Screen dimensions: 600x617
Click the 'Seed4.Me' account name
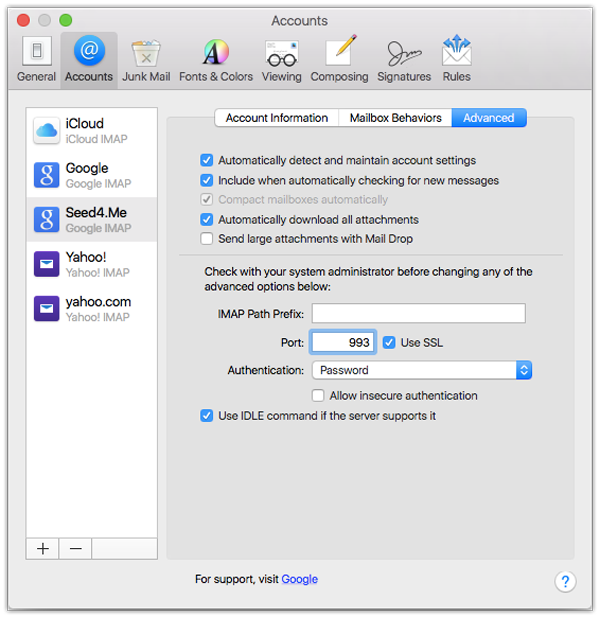(x=96, y=212)
